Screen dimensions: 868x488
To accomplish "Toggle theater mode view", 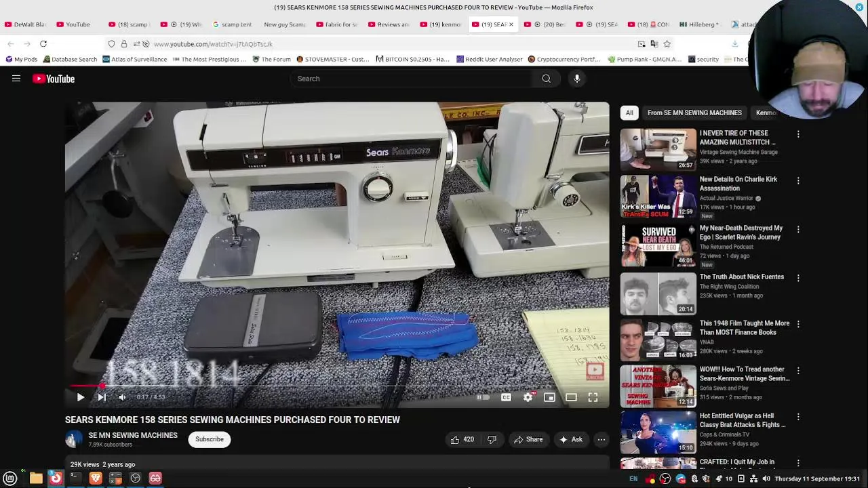I will click(571, 397).
